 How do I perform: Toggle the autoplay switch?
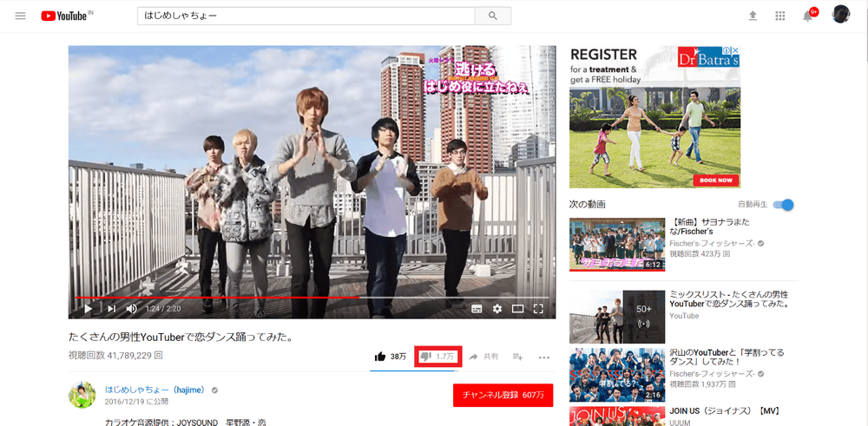click(x=784, y=205)
